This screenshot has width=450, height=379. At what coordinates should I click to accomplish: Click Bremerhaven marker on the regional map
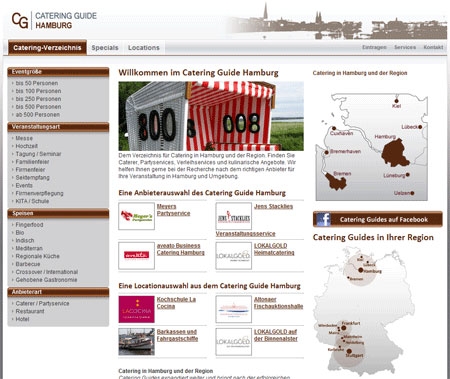click(327, 152)
